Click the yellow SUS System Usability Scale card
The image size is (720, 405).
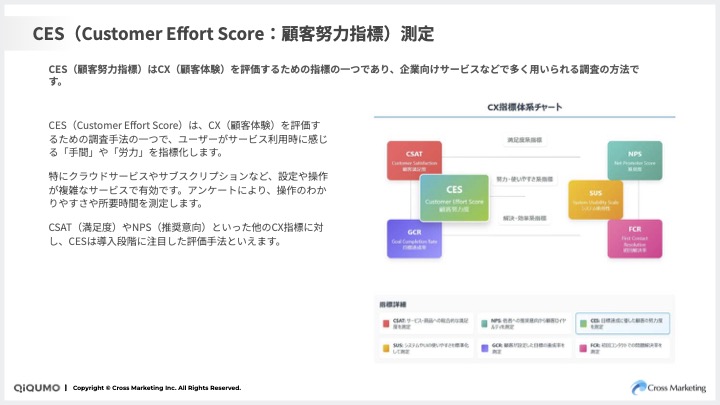[595, 199]
